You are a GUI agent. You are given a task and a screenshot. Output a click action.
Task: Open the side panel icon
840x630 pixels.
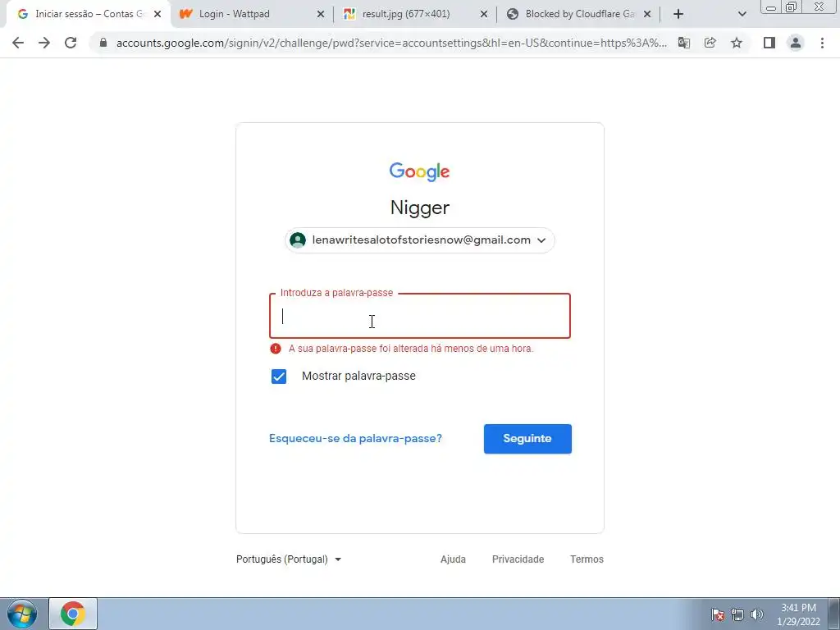tap(769, 43)
